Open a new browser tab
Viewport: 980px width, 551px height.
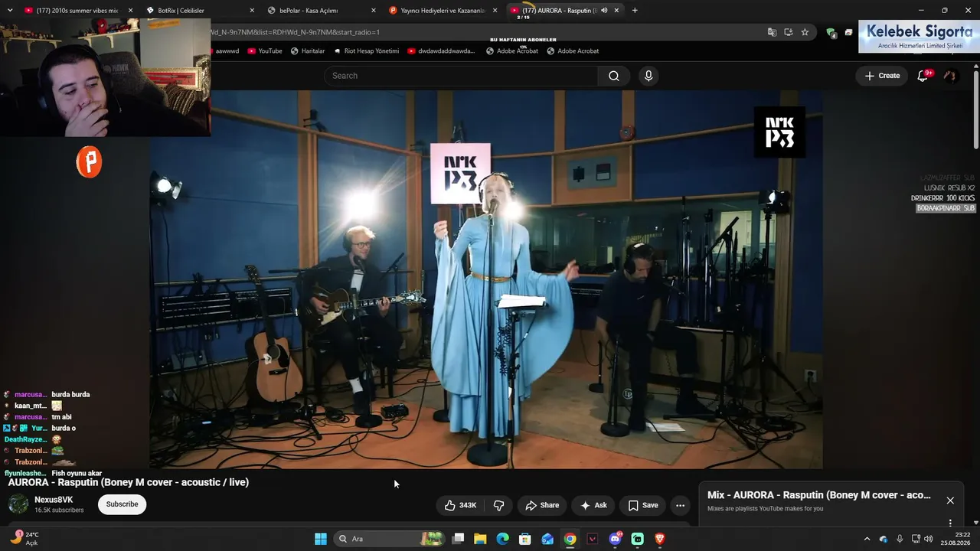coord(635,11)
